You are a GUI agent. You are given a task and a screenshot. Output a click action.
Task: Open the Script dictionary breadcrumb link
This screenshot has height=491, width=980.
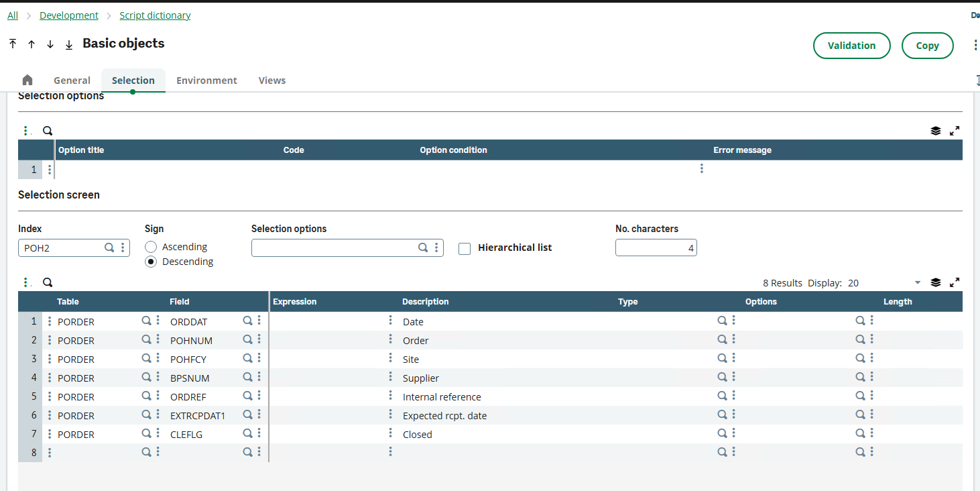pos(155,15)
